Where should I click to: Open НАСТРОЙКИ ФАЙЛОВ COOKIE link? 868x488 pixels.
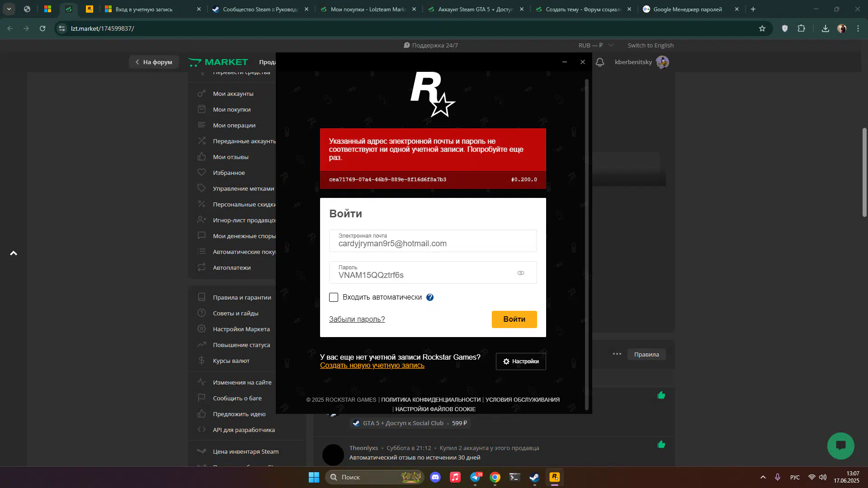[435, 409]
